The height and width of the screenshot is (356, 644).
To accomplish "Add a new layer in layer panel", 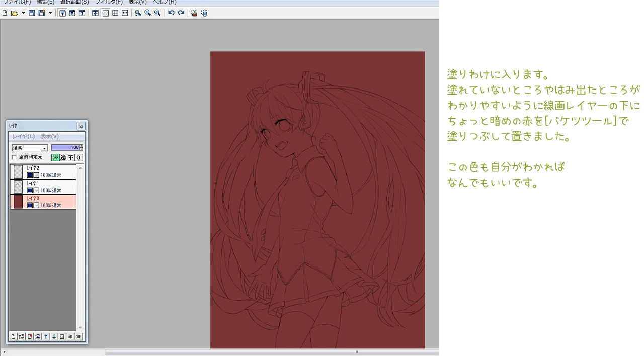I will [x=14, y=336].
